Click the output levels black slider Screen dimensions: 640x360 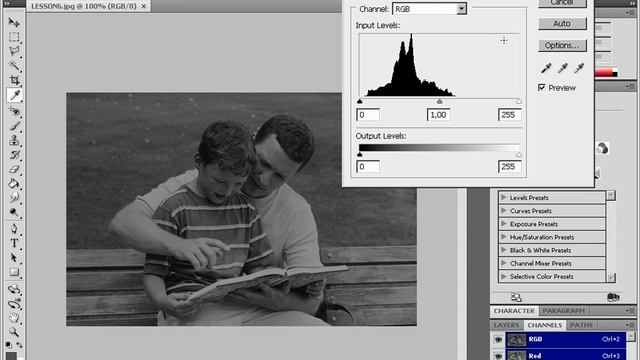point(360,154)
